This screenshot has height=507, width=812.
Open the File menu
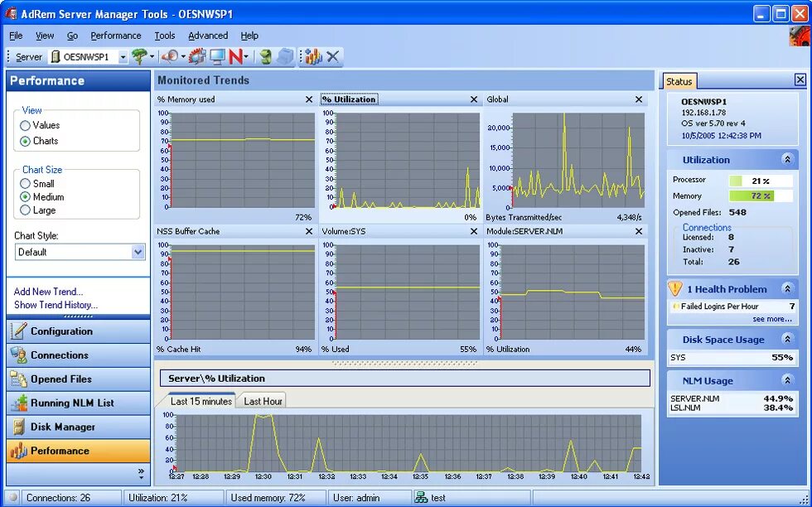[x=16, y=36]
